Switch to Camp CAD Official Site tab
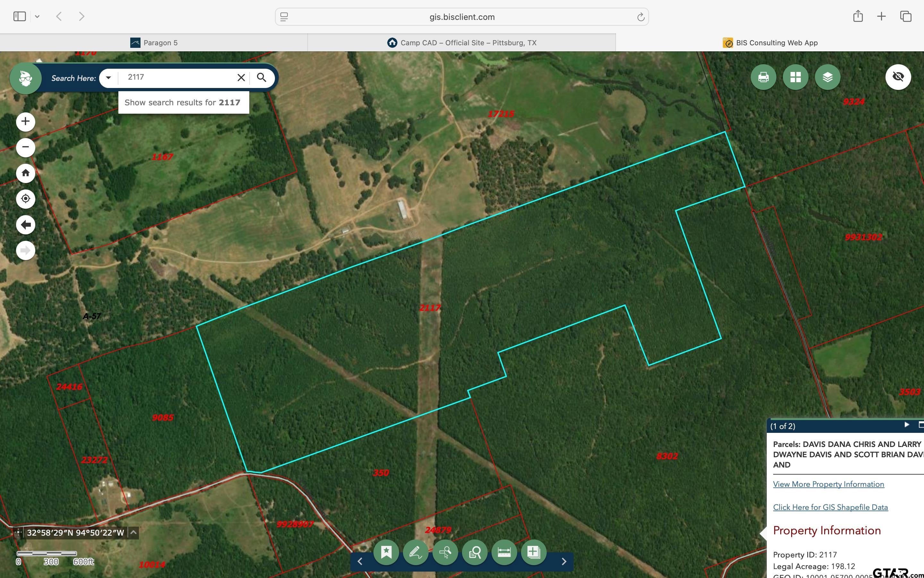 [x=462, y=42]
